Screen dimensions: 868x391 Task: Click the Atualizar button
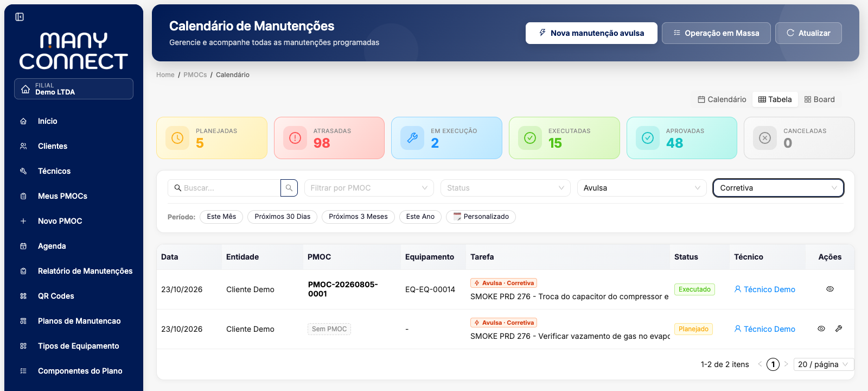coord(808,33)
